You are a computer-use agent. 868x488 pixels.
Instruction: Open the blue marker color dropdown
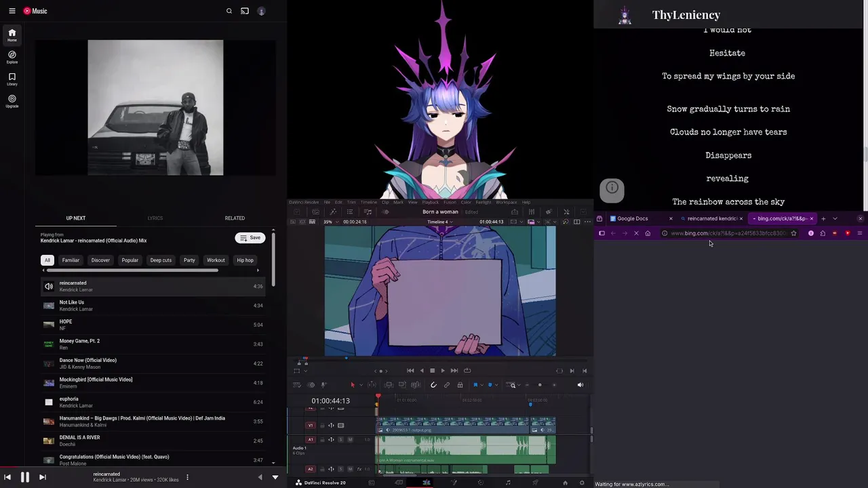tap(496, 385)
